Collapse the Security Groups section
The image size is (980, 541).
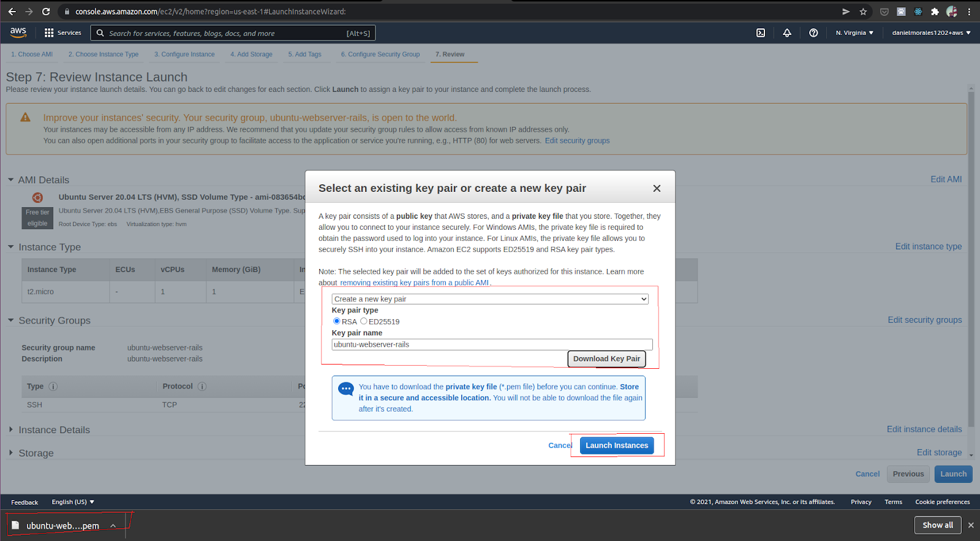click(10, 320)
